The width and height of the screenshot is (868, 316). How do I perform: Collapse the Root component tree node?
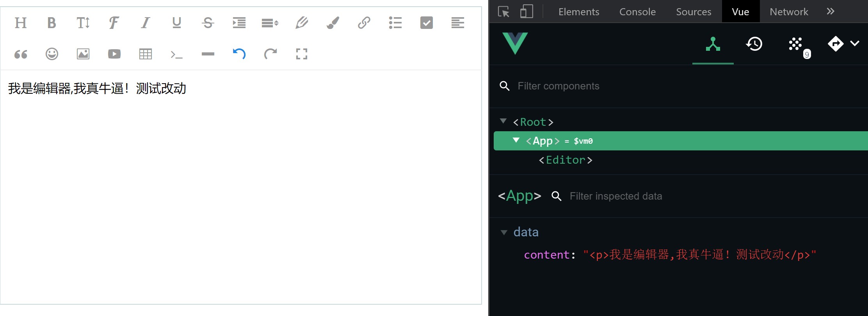pyautogui.click(x=503, y=121)
